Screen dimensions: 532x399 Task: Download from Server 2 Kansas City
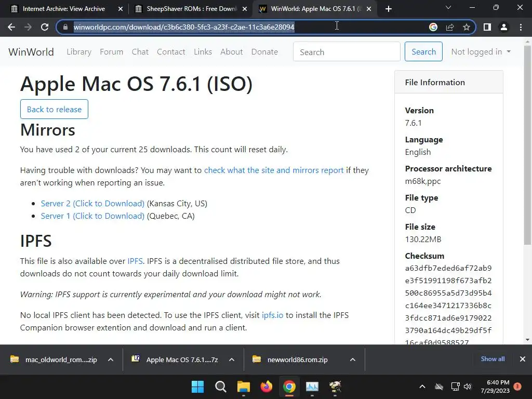(92, 204)
